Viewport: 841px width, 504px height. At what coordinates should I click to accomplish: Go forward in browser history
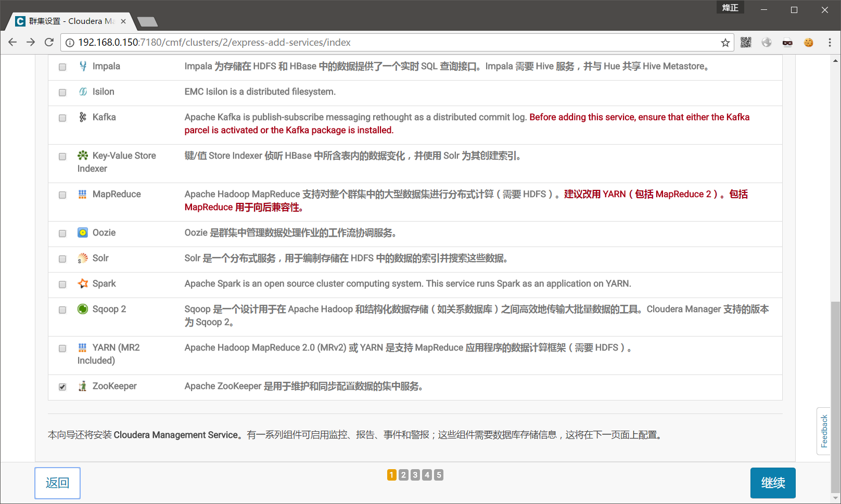tap(31, 42)
